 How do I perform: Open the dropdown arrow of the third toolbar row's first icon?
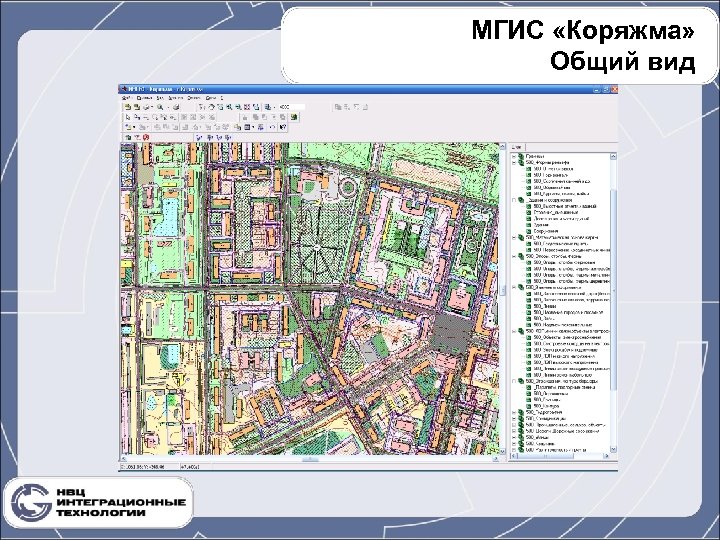tap(134, 127)
